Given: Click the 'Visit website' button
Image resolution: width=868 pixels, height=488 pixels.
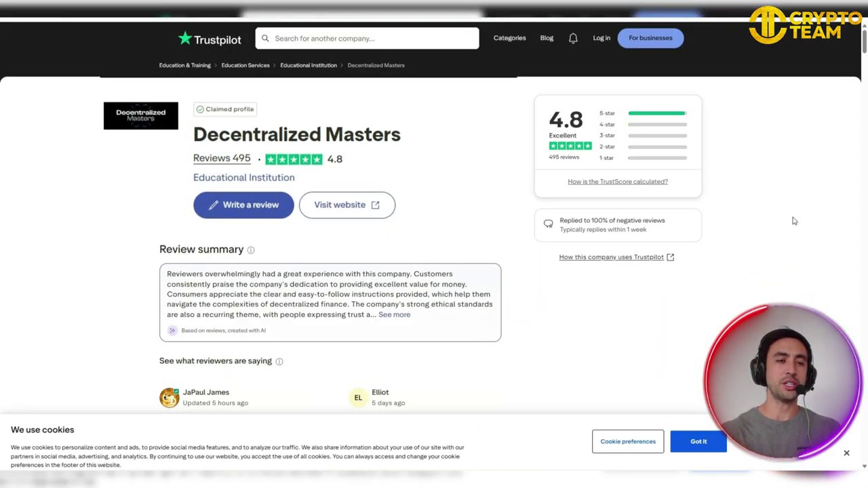Looking at the screenshot, I should pos(347,205).
